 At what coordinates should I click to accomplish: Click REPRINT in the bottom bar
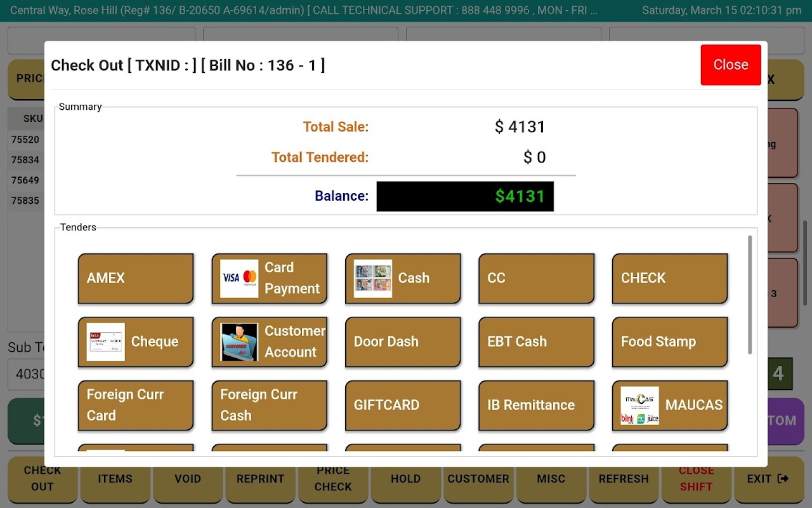coord(260,479)
